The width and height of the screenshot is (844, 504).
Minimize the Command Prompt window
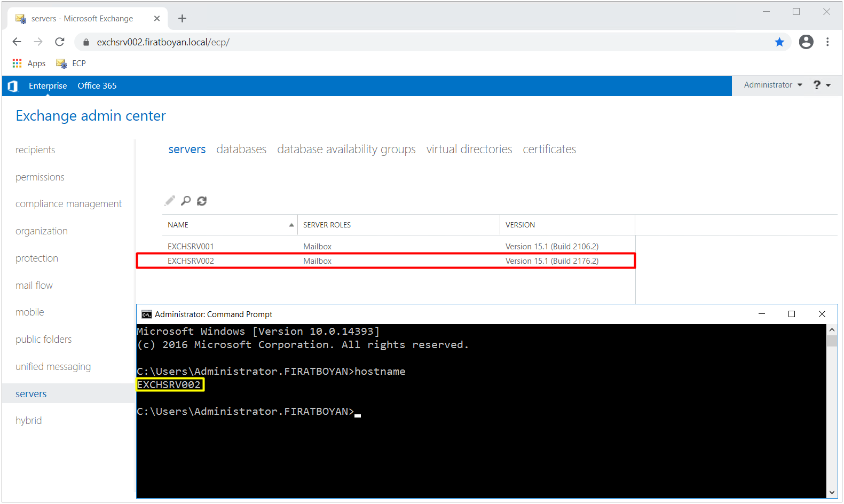(x=762, y=314)
